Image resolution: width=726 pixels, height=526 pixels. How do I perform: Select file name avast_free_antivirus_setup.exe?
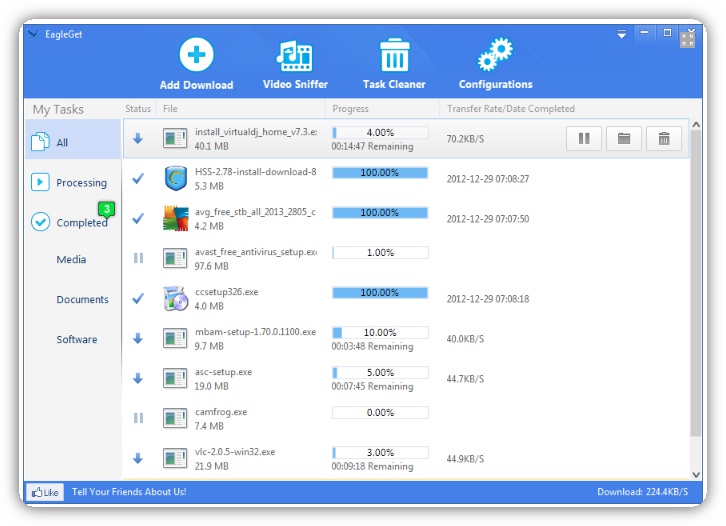coord(256,252)
